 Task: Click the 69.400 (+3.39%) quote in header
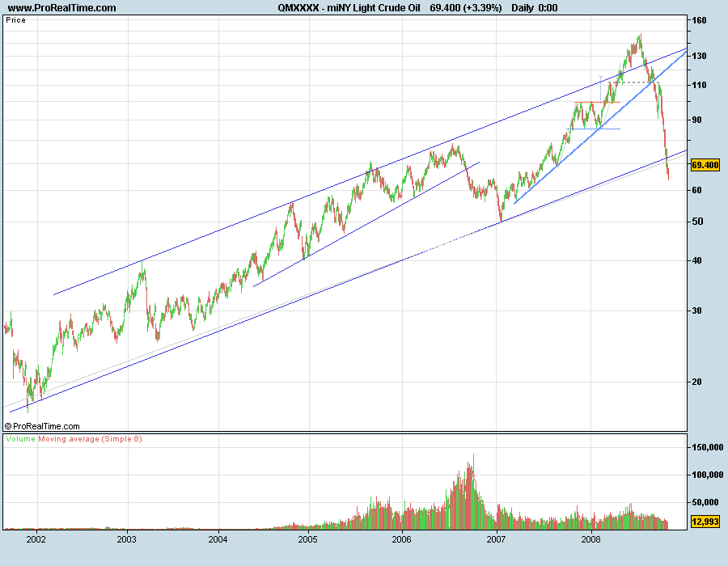(x=466, y=8)
